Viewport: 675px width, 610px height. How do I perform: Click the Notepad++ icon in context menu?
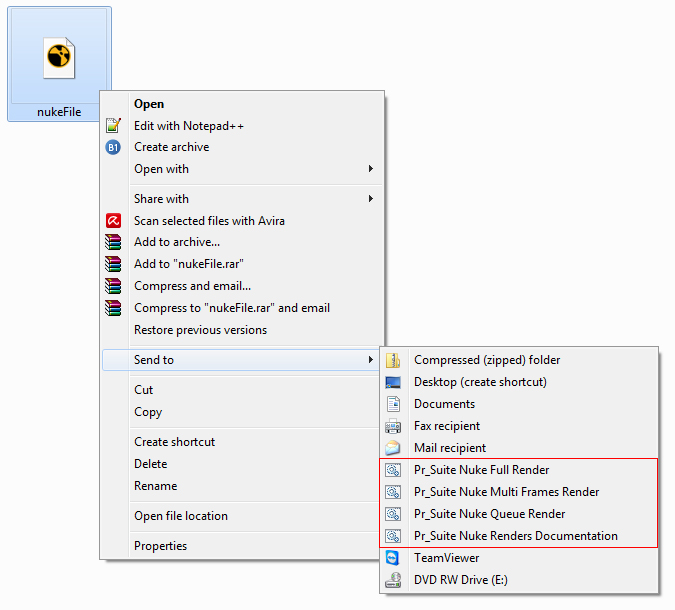pyautogui.click(x=113, y=126)
